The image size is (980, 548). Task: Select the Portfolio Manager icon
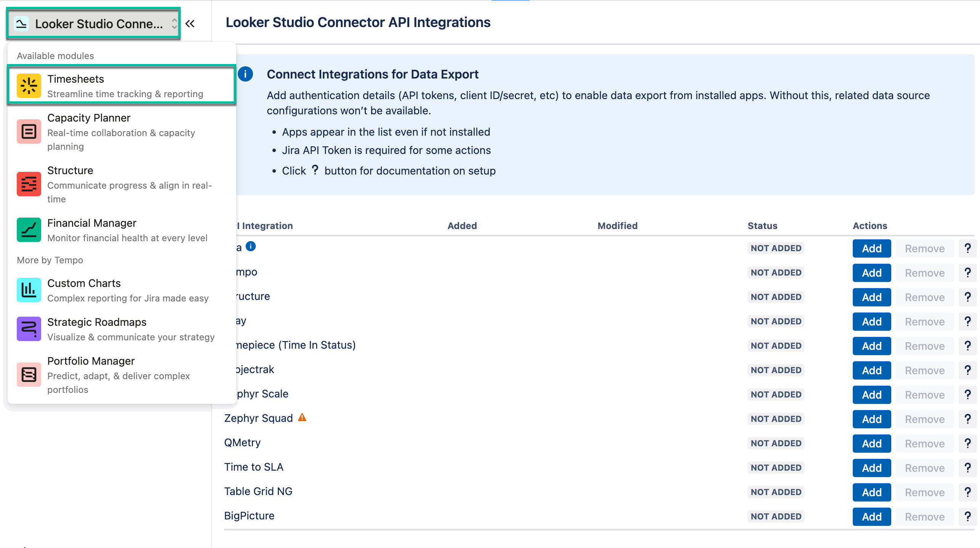(x=29, y=374)
